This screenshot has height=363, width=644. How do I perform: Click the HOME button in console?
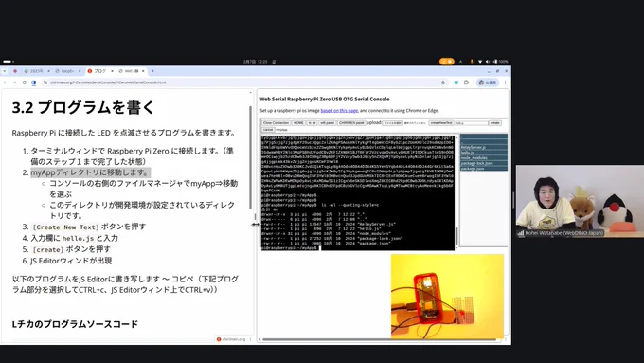(298, 123)
